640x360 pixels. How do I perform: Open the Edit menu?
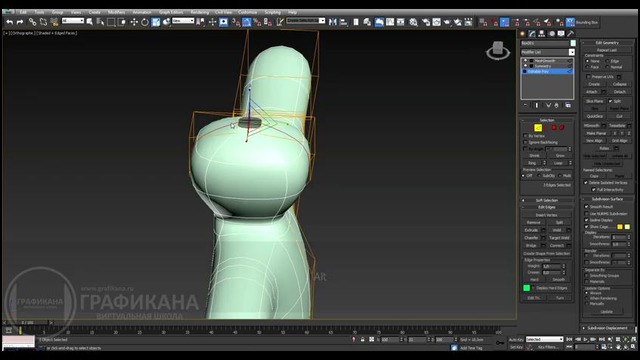coord(23,12)
